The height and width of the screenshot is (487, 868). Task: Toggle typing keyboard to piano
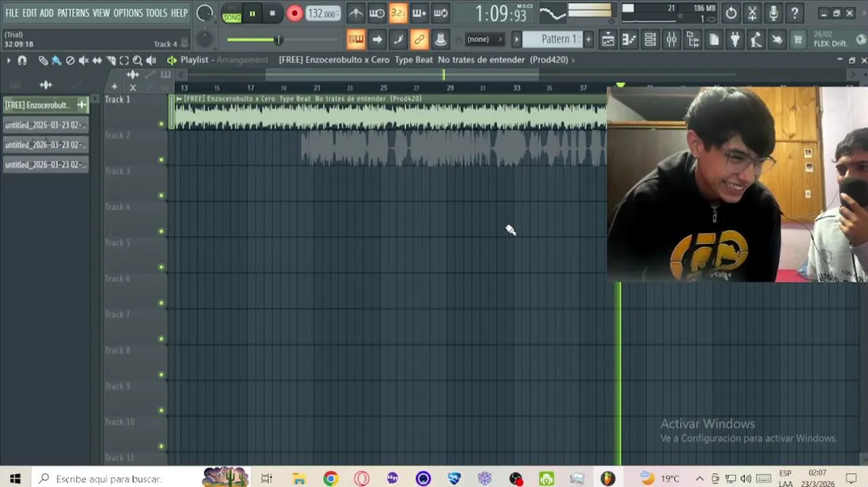pyautogui.click(x=356, y=39)
